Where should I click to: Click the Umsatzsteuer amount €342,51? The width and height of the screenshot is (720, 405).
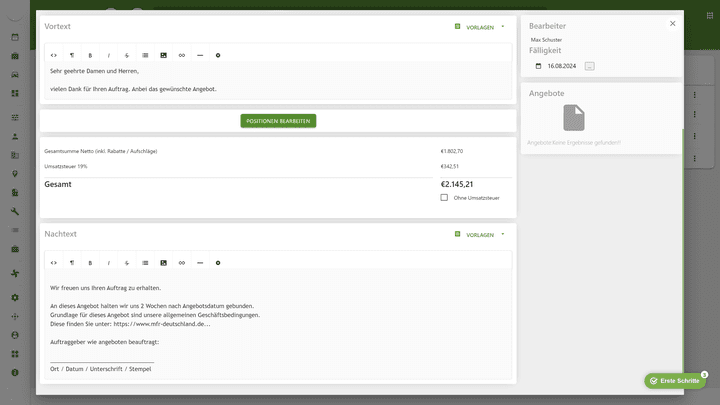coord(450,166)
